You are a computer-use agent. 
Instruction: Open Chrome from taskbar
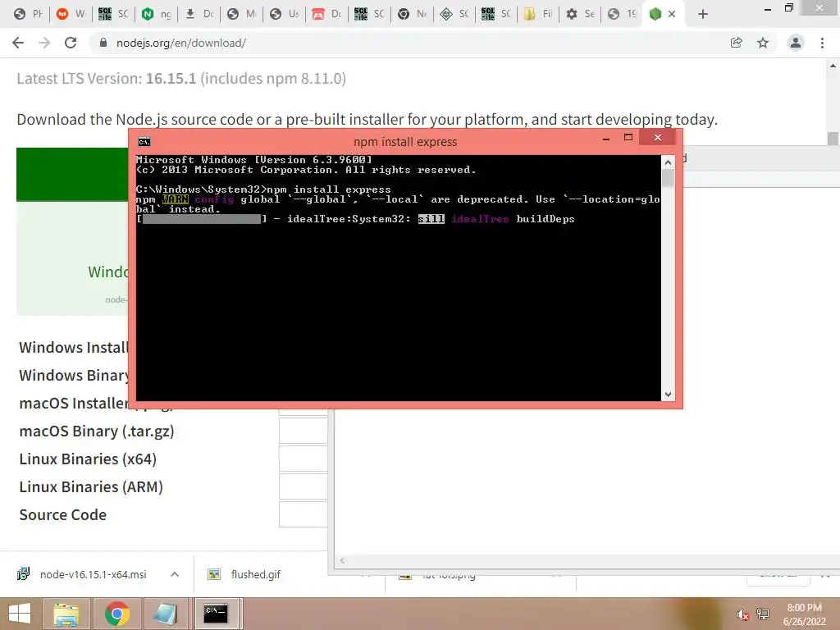[x=116, y=614]
